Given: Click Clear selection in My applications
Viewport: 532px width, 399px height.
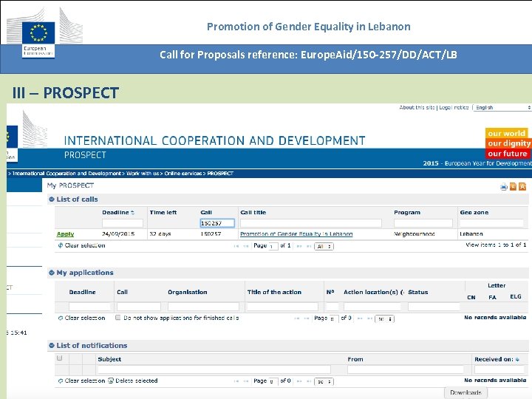Looking at the screenshot, I should coord(81,318).
